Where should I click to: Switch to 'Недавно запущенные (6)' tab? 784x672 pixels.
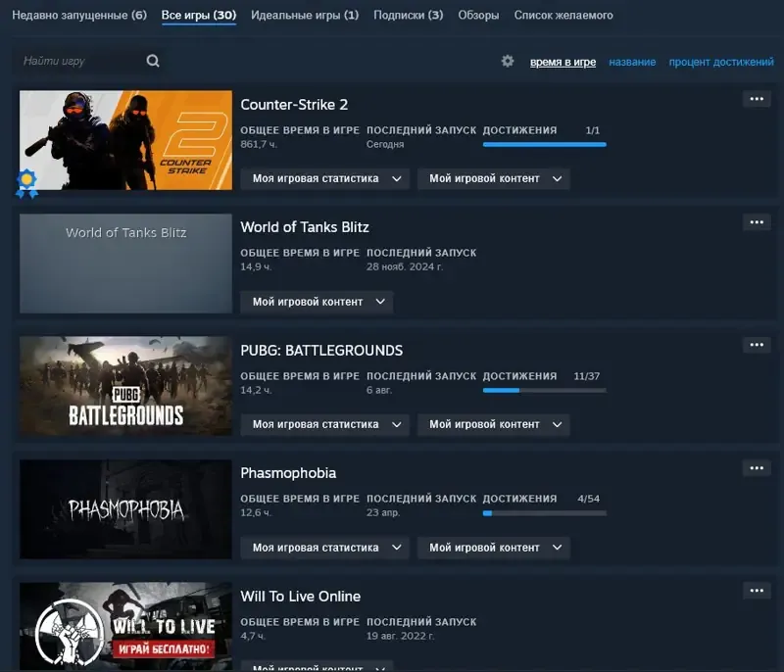79,15
